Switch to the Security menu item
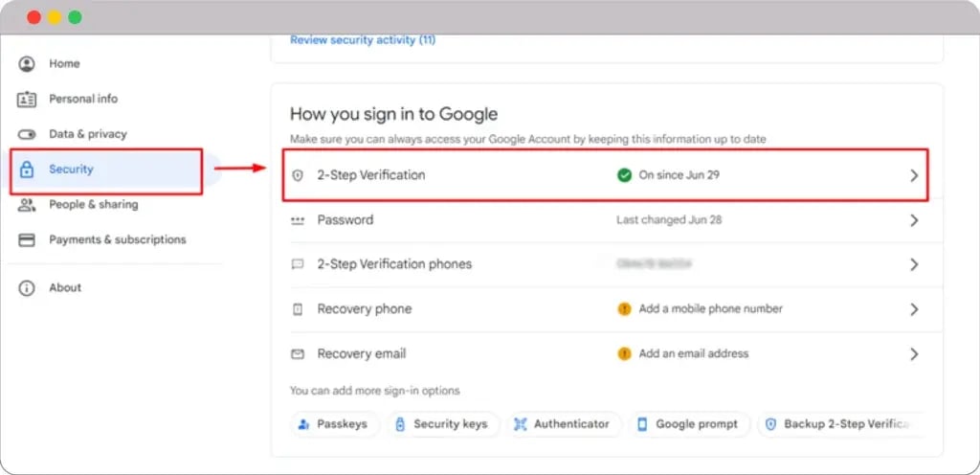The image size is (980, 475). coord(71,170)
